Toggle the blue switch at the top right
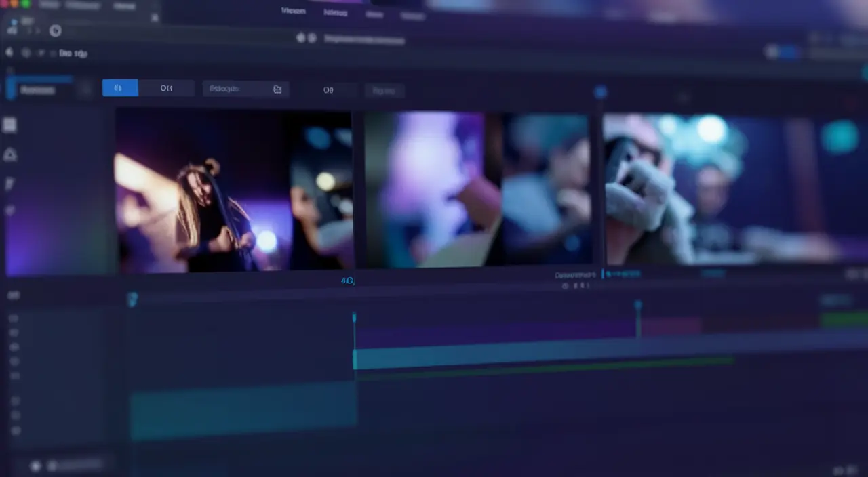868x477 pixels. [782, 51]
